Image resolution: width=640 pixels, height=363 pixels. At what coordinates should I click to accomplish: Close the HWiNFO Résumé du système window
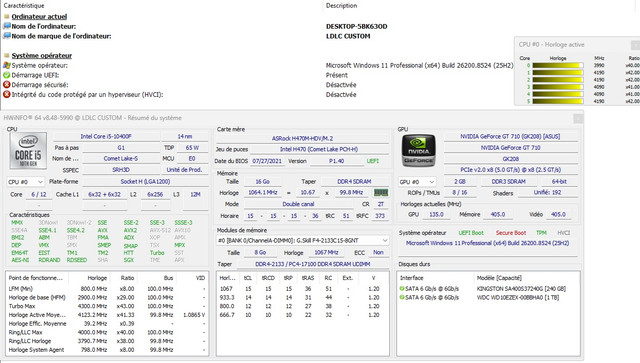pyautogui.click(x=578, y=118)
